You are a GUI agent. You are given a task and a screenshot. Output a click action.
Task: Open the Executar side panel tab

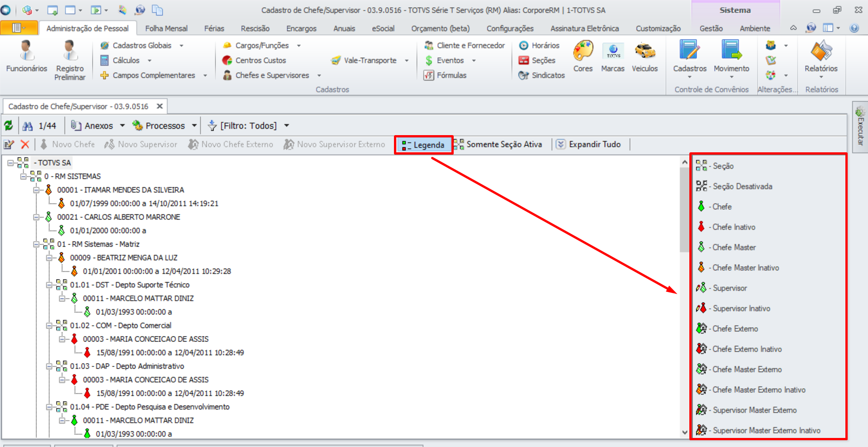(x=859, y=127)
